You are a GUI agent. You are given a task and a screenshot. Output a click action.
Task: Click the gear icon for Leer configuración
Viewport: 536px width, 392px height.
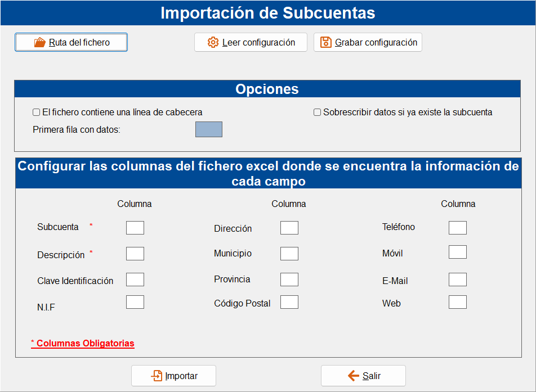213,42
